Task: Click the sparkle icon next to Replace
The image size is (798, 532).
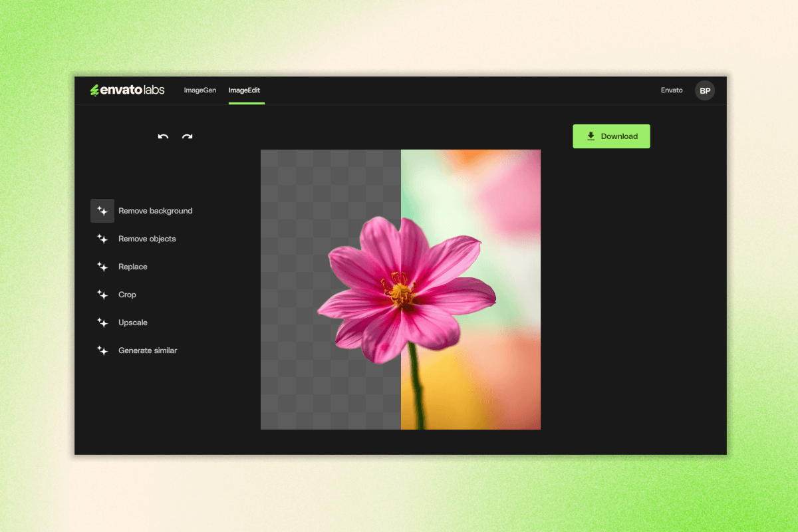Action: [102, 267]
